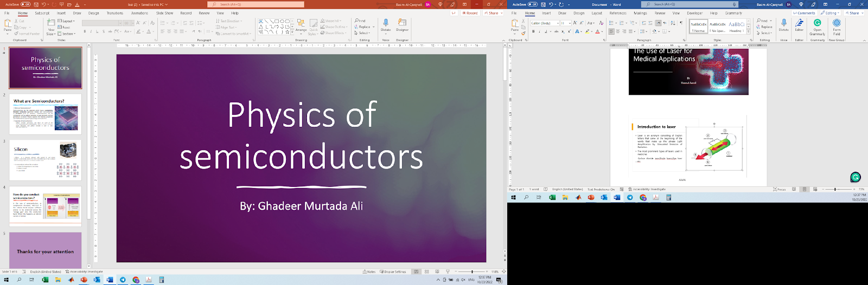Adjust the PowerPoint zoom slider

472,271
